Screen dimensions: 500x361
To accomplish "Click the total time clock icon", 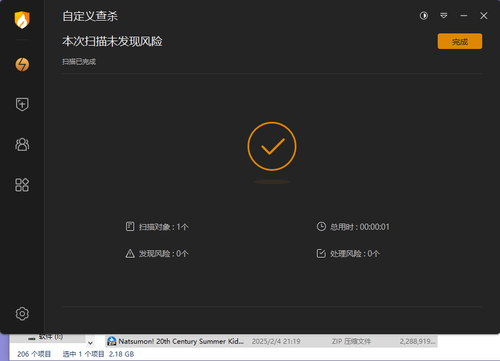I will pos(321,227).
